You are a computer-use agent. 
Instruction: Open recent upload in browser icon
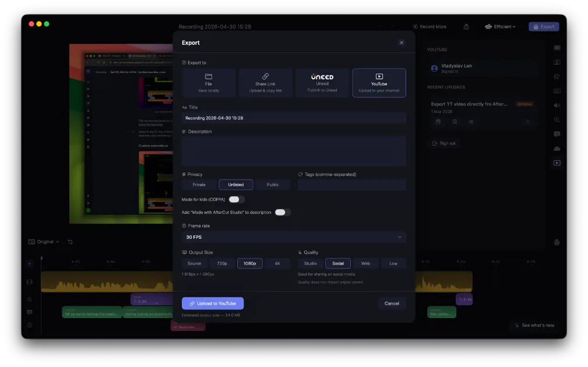(x=455, y=122)
